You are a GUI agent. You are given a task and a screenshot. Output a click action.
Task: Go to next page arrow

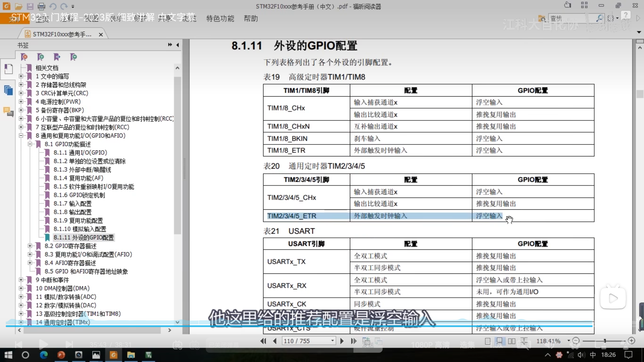342,341
